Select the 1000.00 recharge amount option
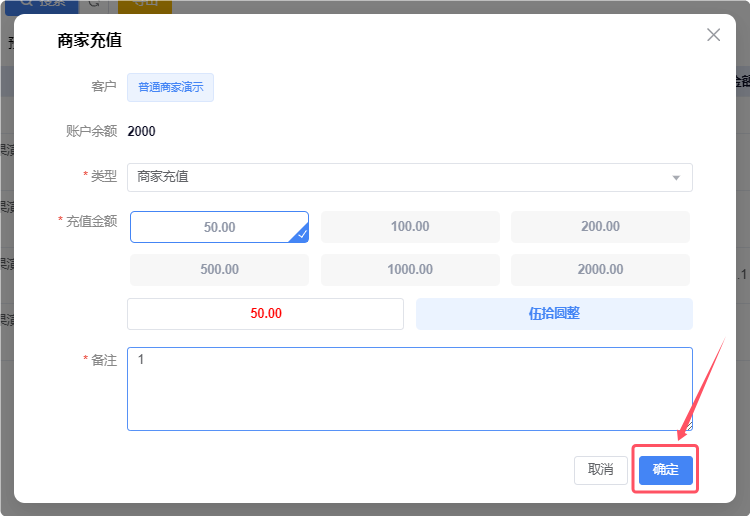The height and width of the screenshot is (516, 750). (x=410, y=269)
